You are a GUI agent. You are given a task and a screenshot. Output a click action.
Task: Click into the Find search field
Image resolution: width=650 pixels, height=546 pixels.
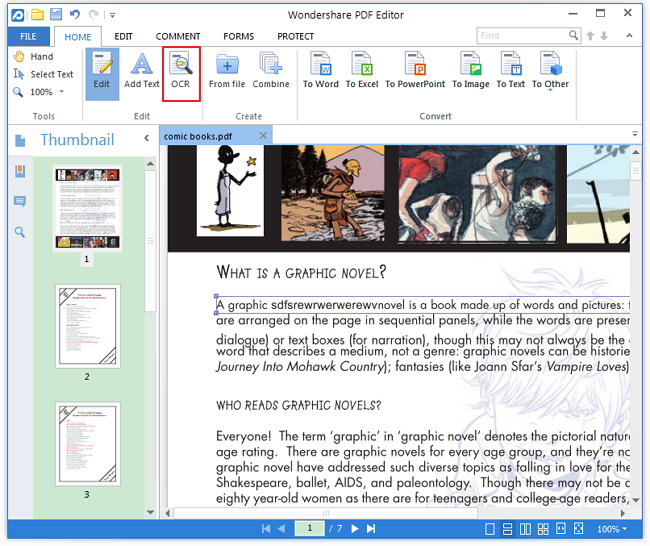pyautogui.click(x=522, y=36)
